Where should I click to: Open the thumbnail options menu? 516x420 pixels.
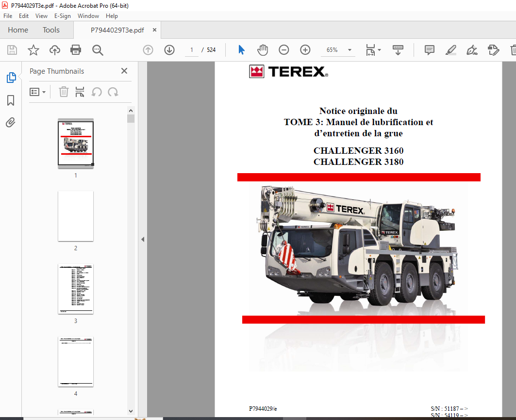(37, 92)
